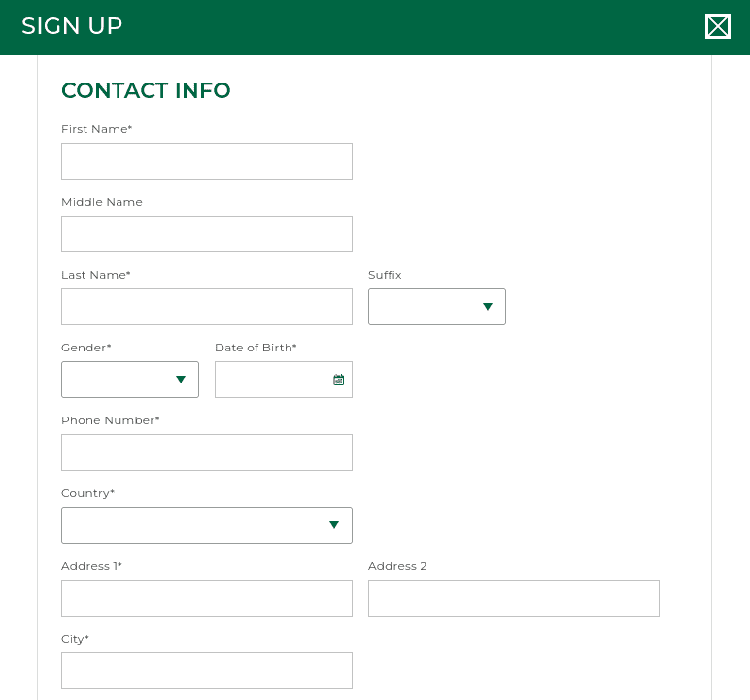This screenshot has height=700, width=750.
Task: Click the Last Name* label
Action: click(95, 275)
